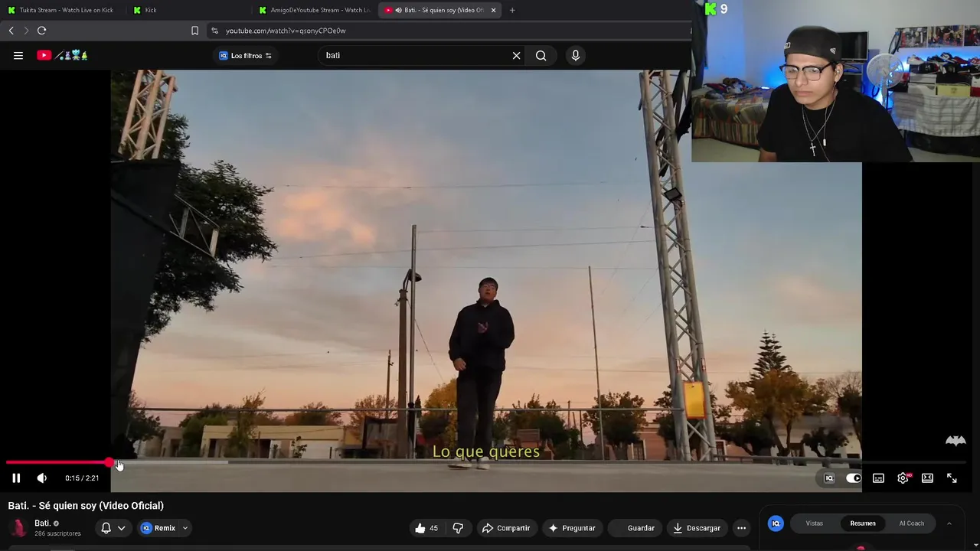Viewport: 980px width, 551px height.
Task: Like the video
Action: 426,528
